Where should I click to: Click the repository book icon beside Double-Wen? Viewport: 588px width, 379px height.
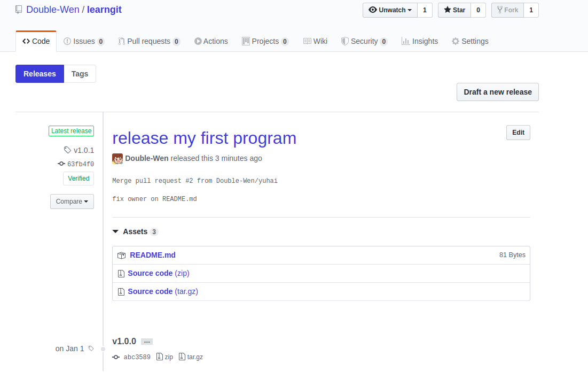[x=19, y=9]
